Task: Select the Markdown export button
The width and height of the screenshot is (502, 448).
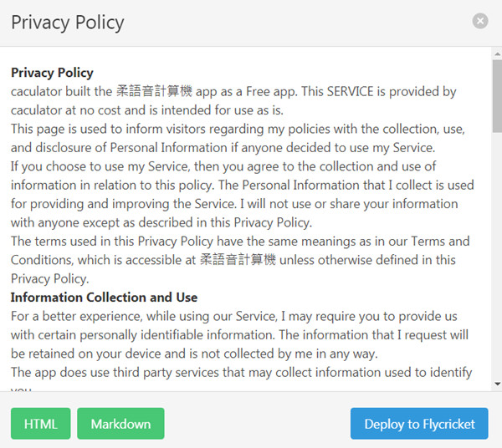Action: pos(120,424)
